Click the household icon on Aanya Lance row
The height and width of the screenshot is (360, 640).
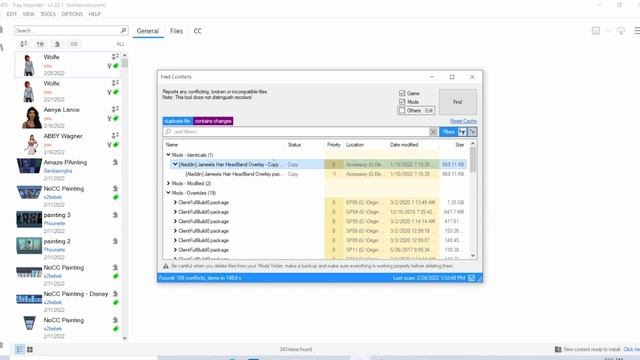pyautogui.click(x=115, y=109)
